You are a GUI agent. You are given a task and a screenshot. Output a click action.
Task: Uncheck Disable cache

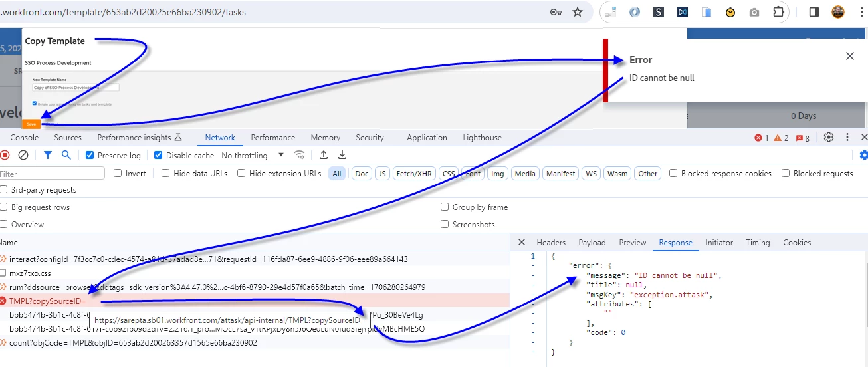click(x=158, y=155)
